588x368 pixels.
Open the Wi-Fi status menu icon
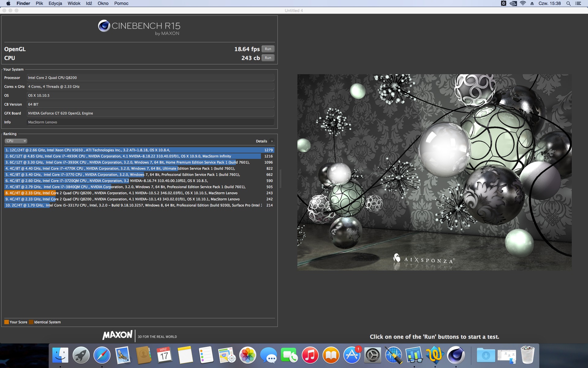(523, 3)
